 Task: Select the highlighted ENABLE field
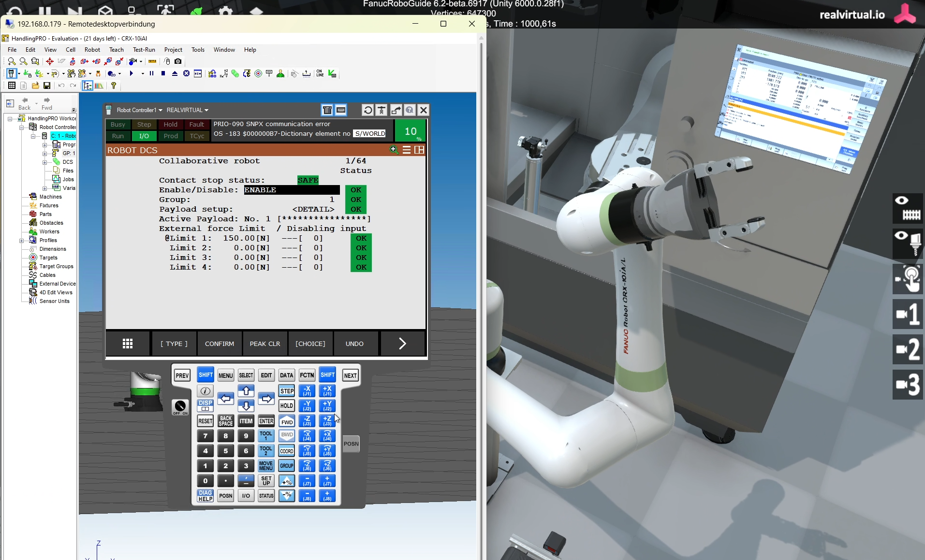pos(291,190)
